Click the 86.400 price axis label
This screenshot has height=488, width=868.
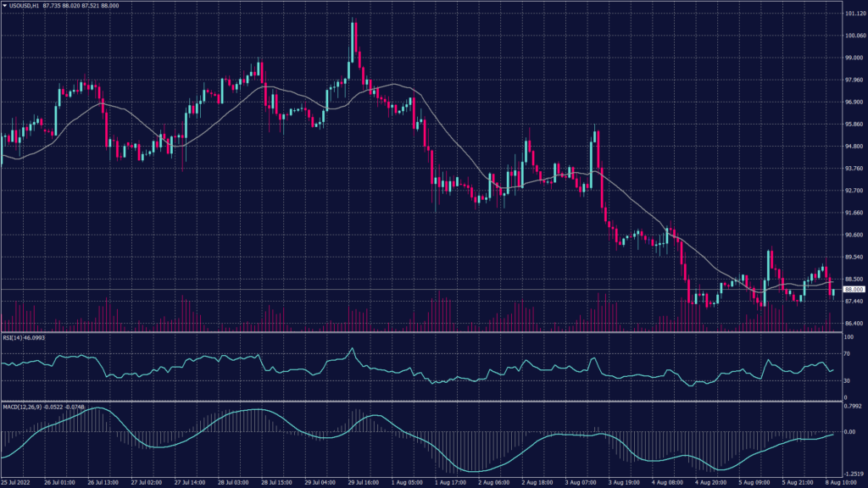coord(850,324)
